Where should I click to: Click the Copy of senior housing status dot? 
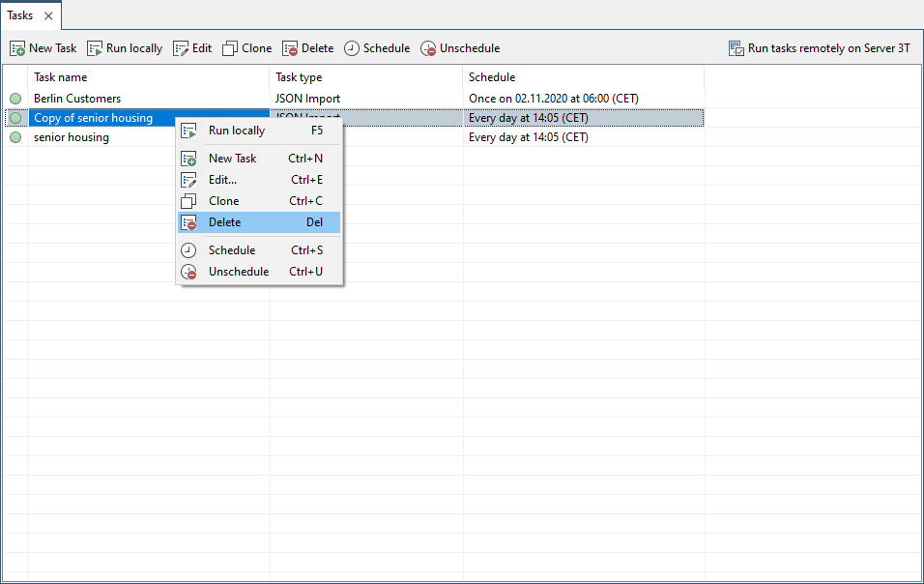(15, 118)
